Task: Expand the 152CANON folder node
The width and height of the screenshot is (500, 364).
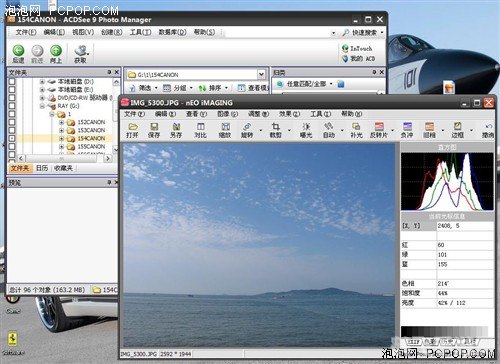Action: point(61,122)
